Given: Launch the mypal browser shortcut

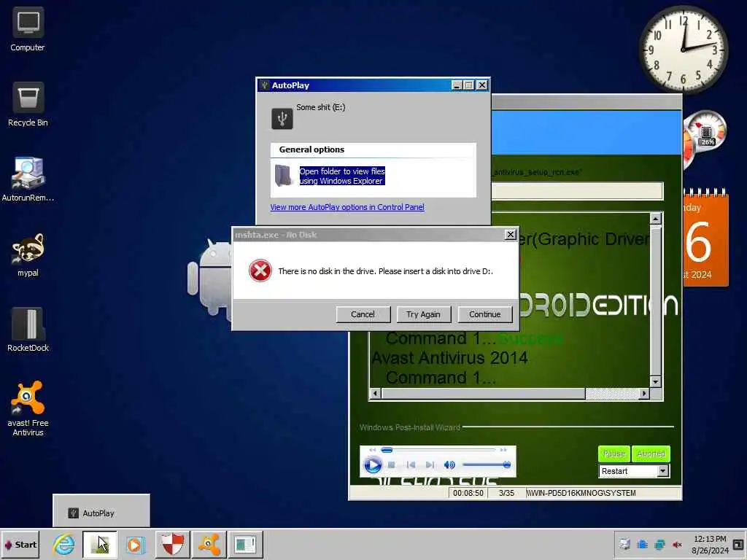Looking at the screenshot, I should [28, 254].
